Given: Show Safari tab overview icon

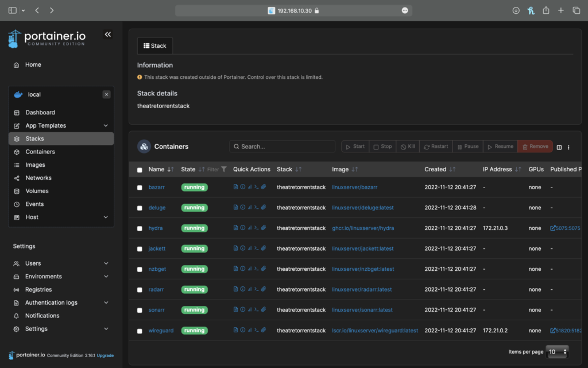Looking at the screenshot, I should pyautogui.click(x=577, y=10).
